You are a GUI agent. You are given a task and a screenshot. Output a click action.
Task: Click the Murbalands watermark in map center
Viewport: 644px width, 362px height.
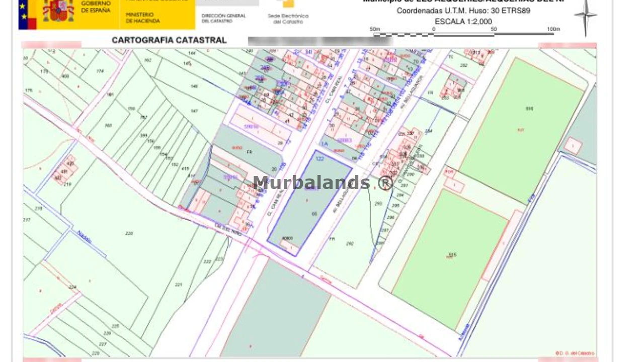coord(322,183)
